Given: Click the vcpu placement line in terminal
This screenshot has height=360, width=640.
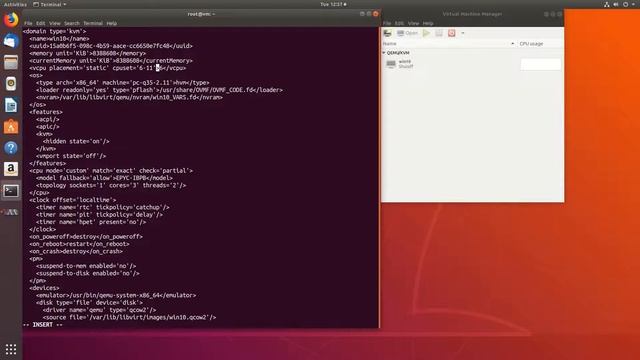Looking at the screenshot, I should [108, 68].
